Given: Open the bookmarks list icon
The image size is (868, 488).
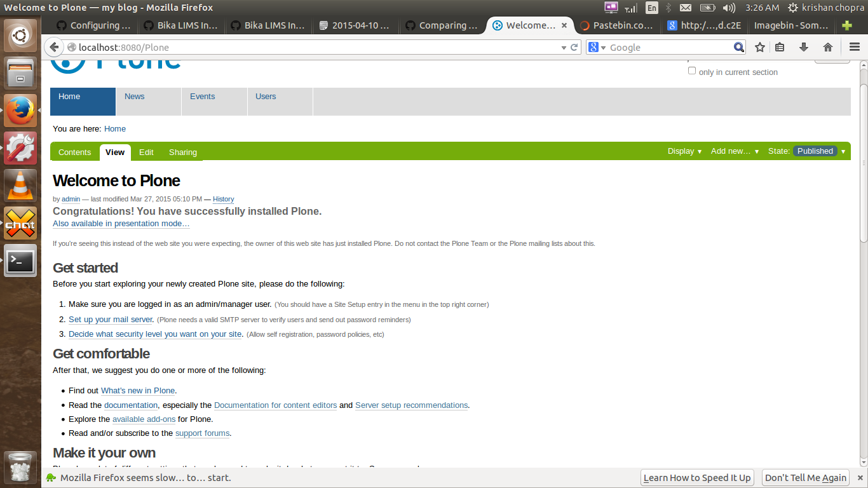Looking at the screenshot, I should (x=780, y=47).
